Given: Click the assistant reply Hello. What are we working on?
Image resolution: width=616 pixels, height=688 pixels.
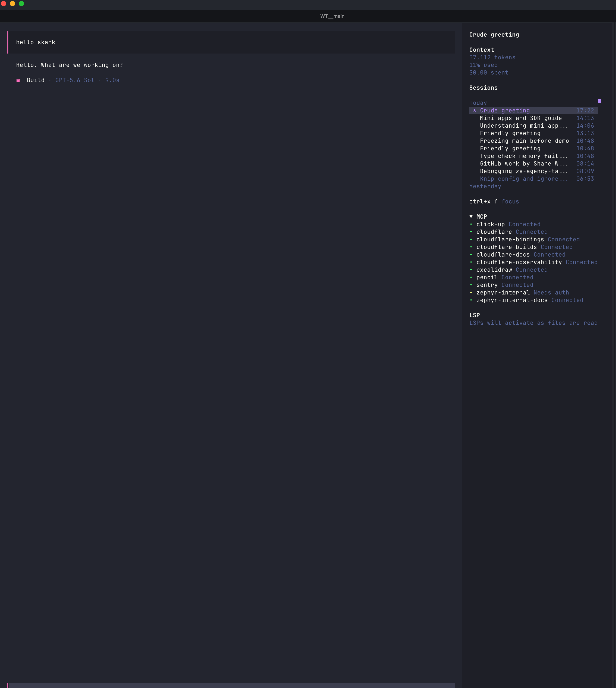Looking at the screenshot, I should coord(69,65).
